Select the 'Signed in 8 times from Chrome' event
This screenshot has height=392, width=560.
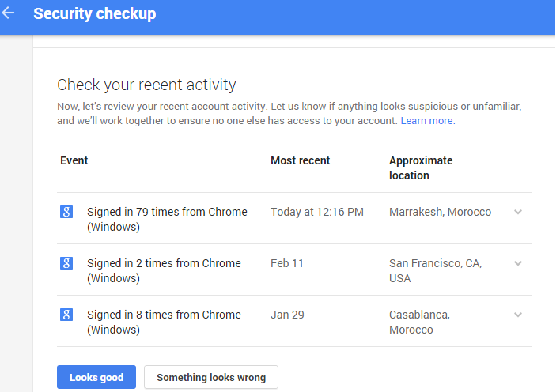tap(164, 322)
